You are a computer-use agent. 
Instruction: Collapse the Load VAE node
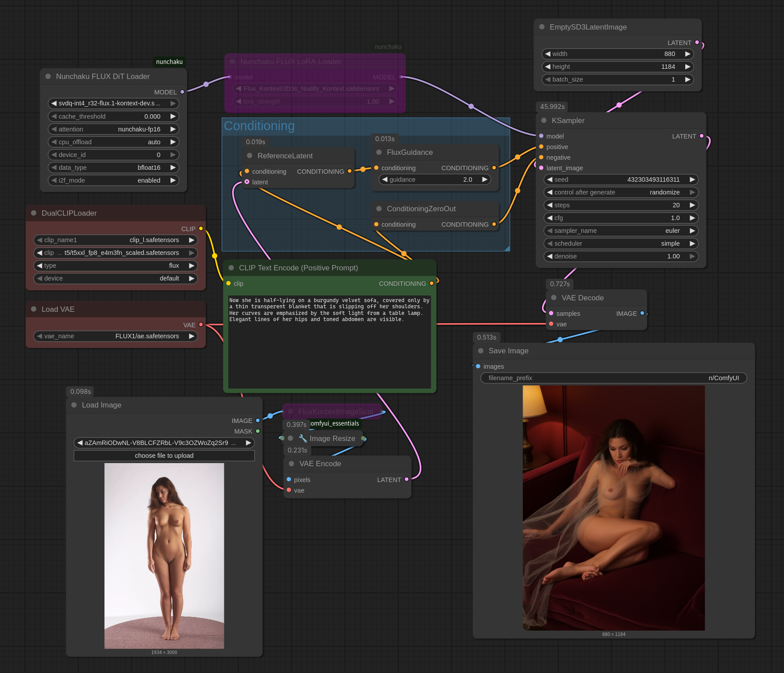point(33,309)
